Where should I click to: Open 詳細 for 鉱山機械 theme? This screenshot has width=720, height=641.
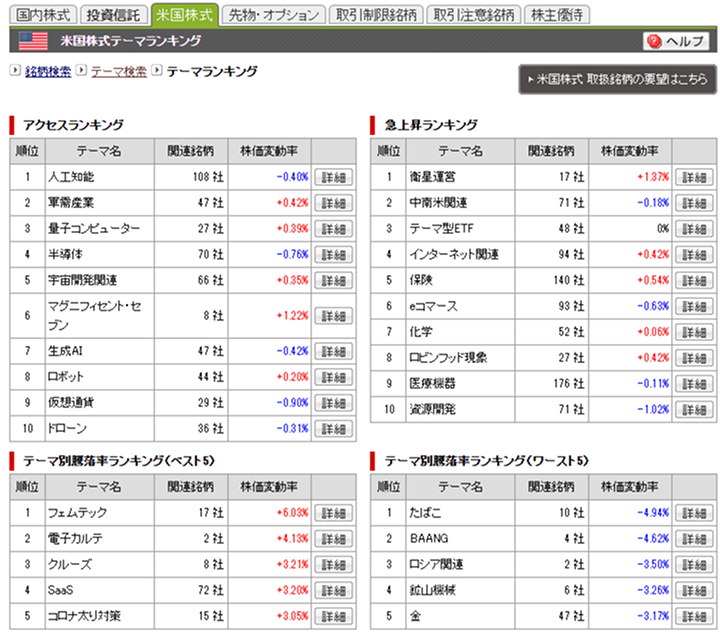[x=694, y=590]
